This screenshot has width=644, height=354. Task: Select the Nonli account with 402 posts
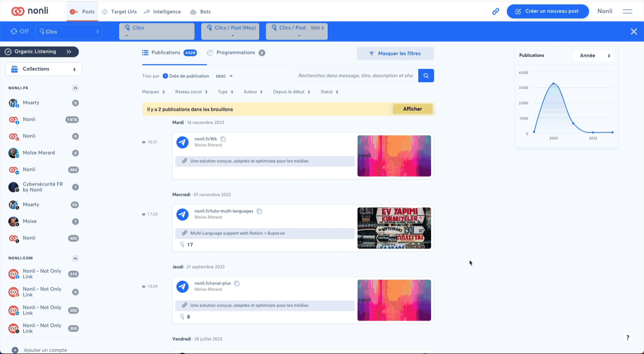point(43,238)
